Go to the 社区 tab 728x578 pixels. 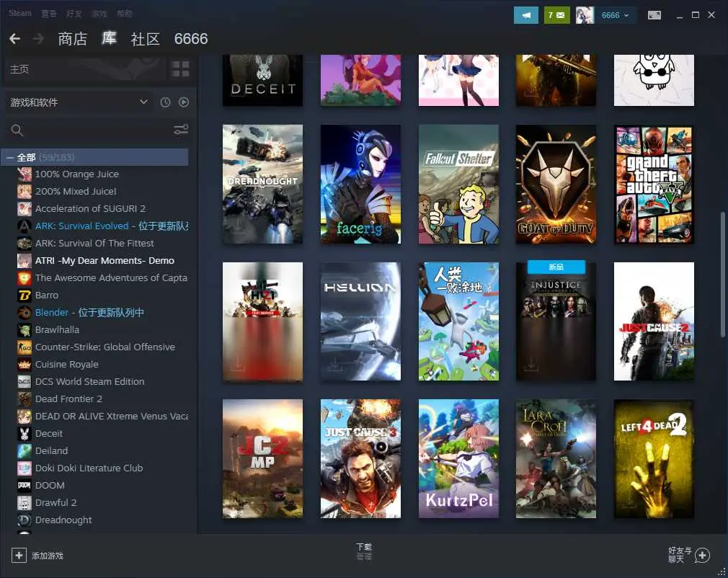tap(146, 38)
